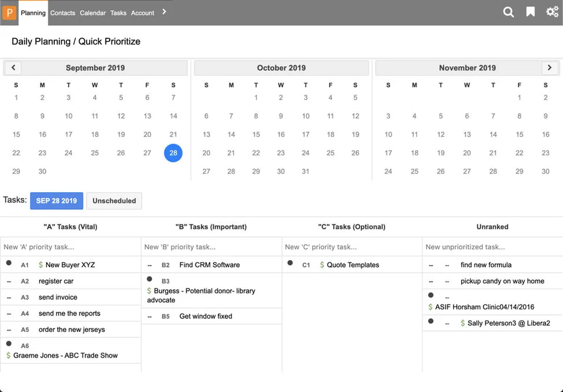
Task: Click dollar icon beside New Buyer XYZ
Action: coord(41,265)
